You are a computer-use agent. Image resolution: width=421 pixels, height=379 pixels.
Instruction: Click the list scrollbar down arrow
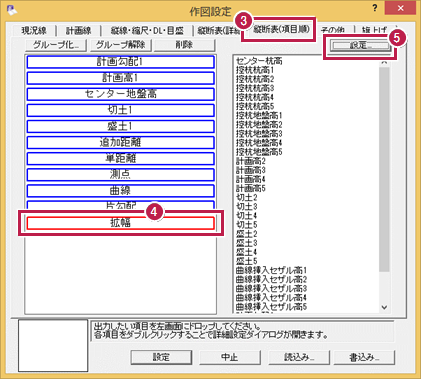point(384,307)
